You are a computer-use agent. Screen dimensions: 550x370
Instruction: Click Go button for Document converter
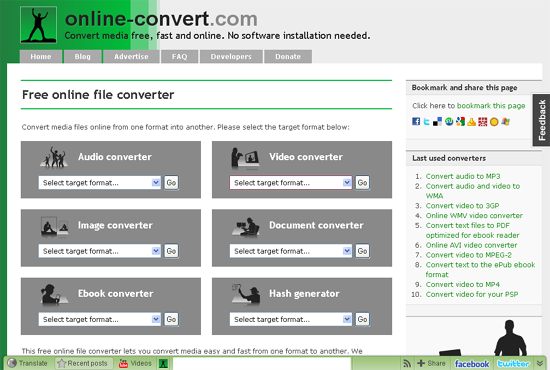coord(362,251)
